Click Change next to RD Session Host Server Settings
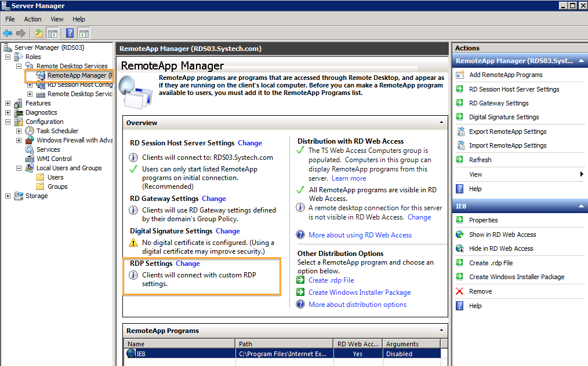 pyautogui.click(x=250, y=143)
